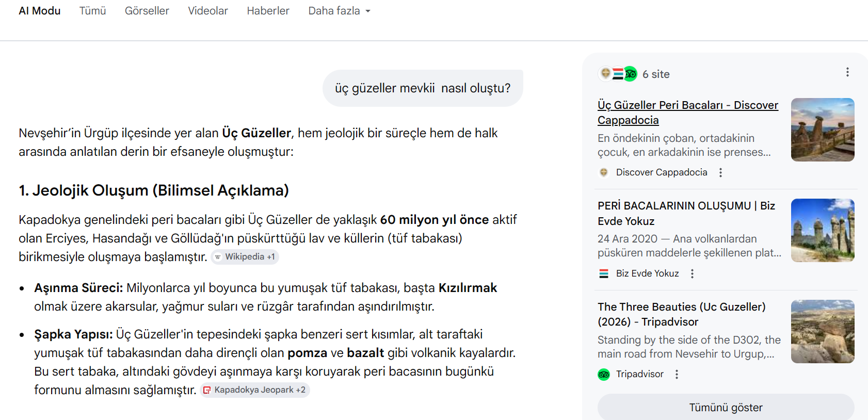Expand the Kapadokya Jeopark +2 citation chip
The width and height of the screenshot is (868, 420).
255,390
